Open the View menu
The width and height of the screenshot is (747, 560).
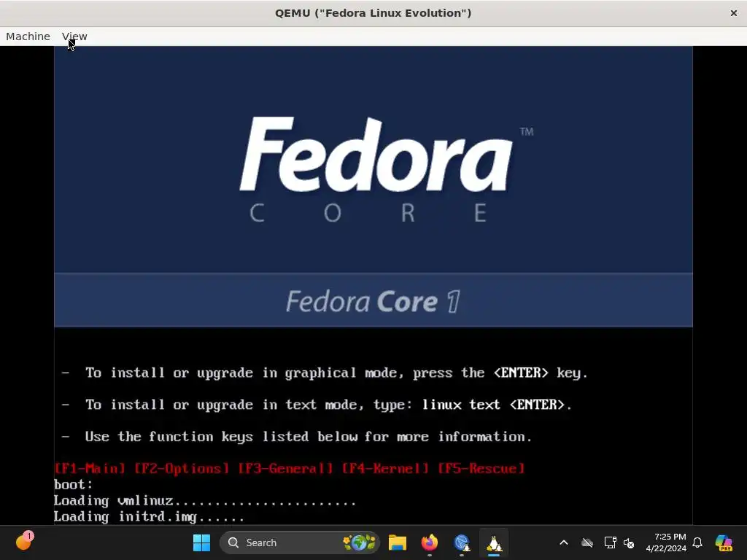(74, 36)
